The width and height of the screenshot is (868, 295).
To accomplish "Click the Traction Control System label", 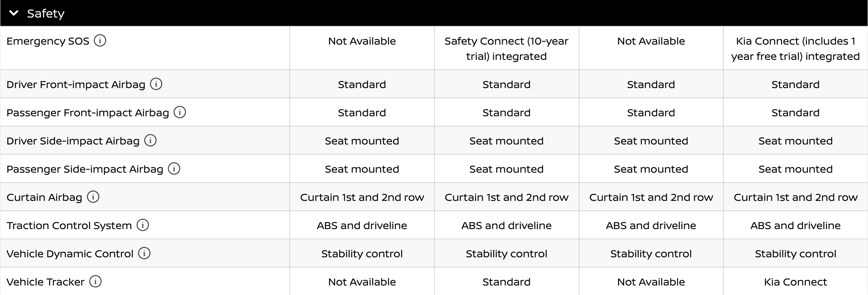I will [x=69, y=226].
